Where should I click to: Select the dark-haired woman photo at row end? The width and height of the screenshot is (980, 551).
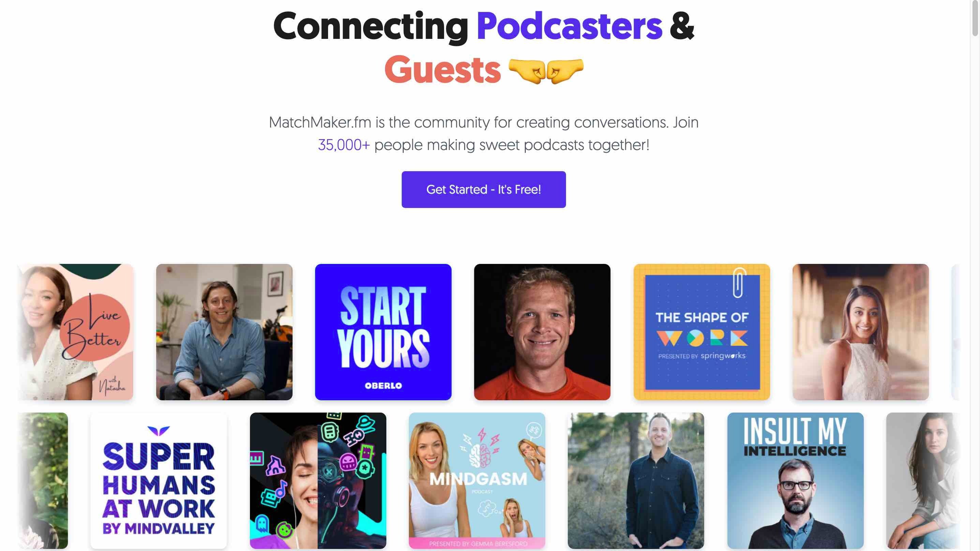pos(923,481)
